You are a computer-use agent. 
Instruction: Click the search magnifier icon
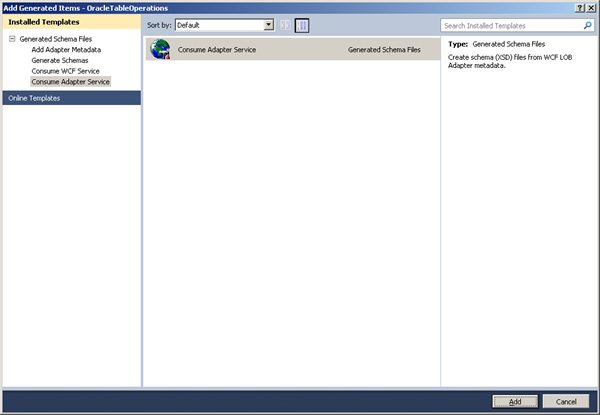588,26
